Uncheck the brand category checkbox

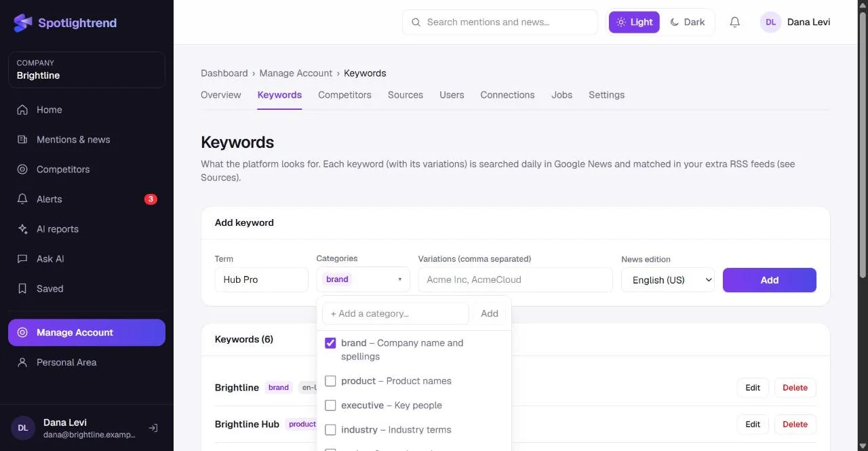point(330,343)
